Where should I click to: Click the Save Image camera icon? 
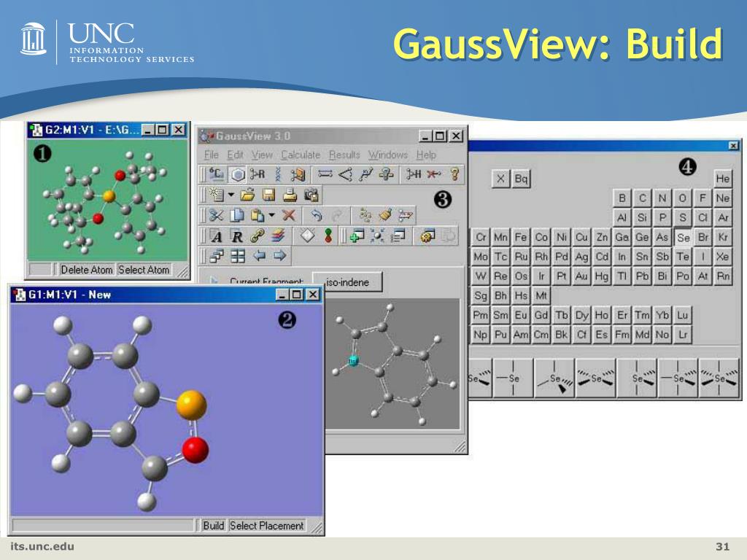311,195
